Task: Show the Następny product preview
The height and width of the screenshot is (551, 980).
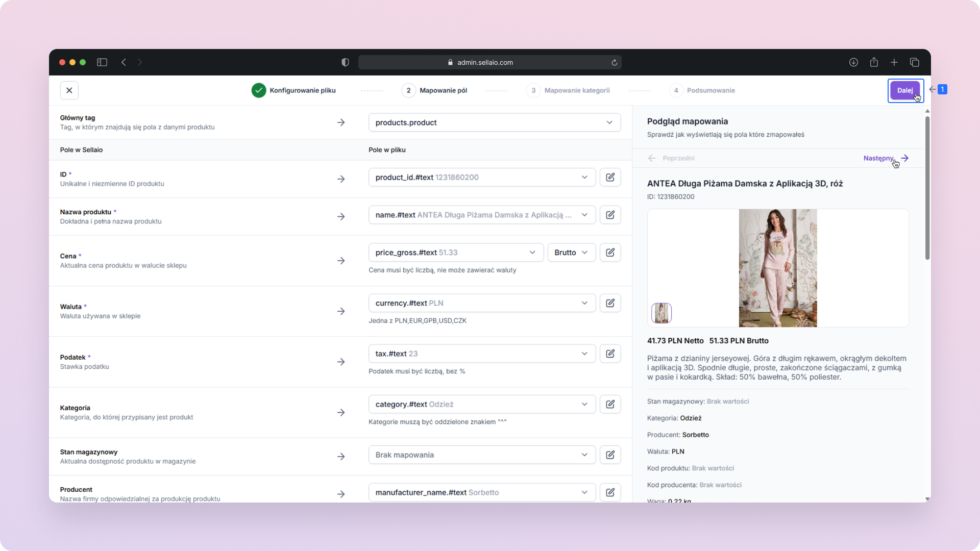Action: pos(878,158)
